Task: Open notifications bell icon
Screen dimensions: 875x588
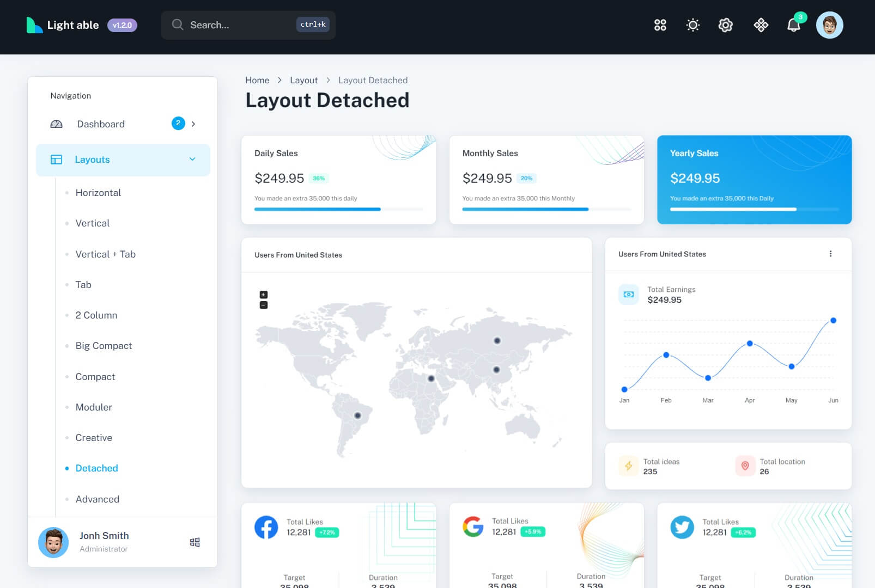Action: point(793,25)
